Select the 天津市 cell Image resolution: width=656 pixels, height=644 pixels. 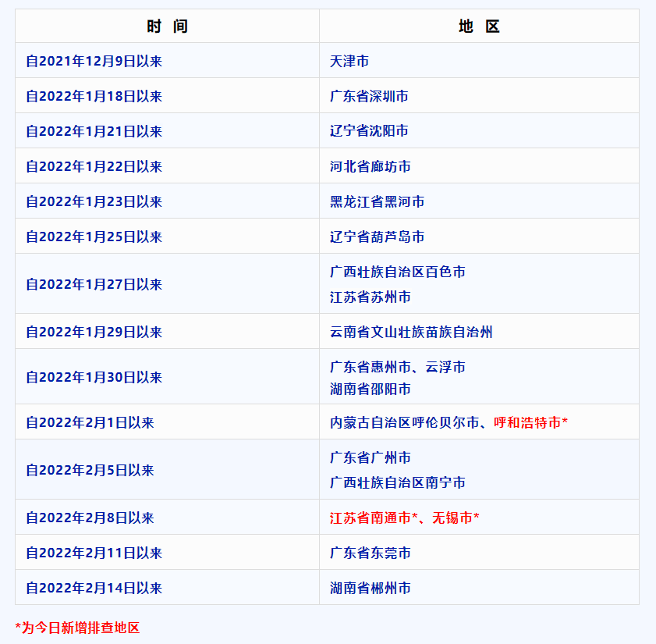click(x=479, y=61)
